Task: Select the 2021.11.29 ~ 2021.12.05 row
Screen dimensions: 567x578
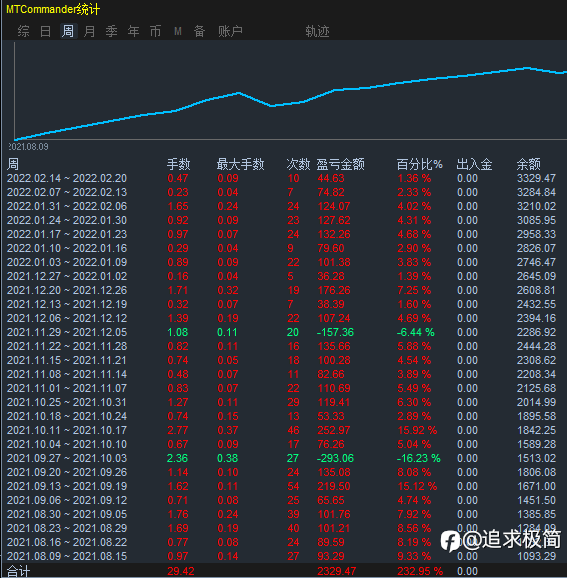Action: tap(284, 332)
